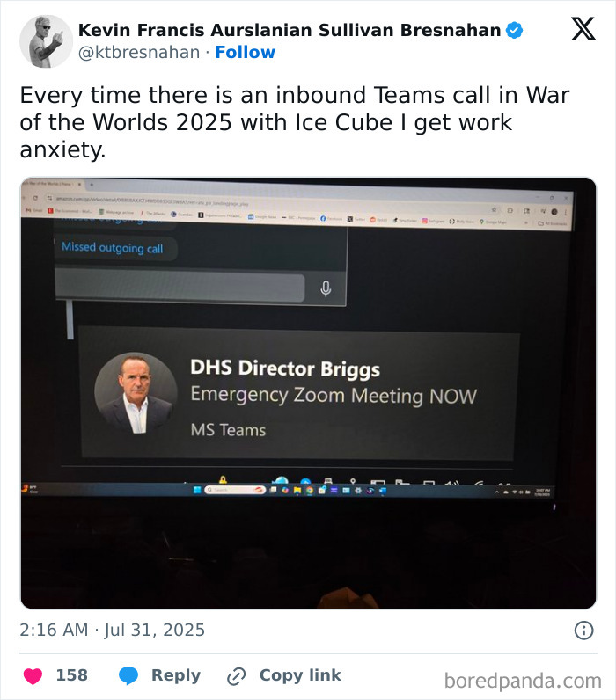The image size is (616, 700).
Task: Open the Windows Start button on the taskbar
Action: pyautogui.click(x=197, y=490)
